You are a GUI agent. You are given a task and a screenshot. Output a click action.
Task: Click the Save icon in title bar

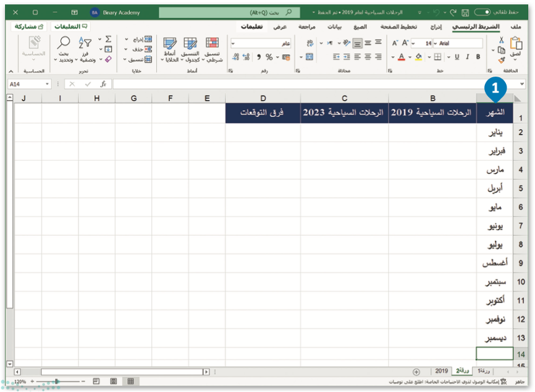465,12
